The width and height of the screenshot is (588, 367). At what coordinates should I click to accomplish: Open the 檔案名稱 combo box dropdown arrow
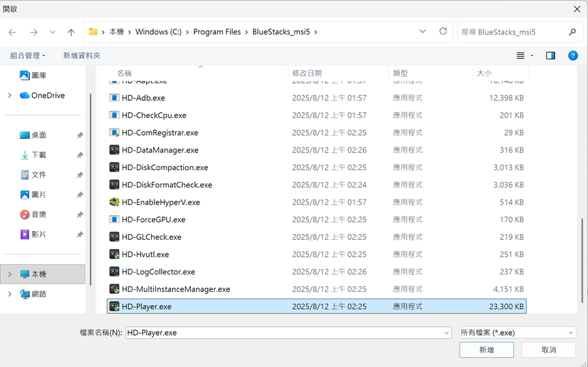(447, 332)
